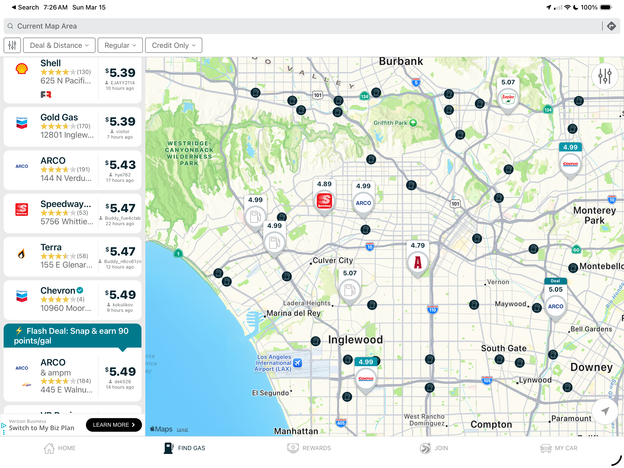Select the Costco 4.99 pin near Inglewood
The height and width of the screenshot is (468, 624).
coord(366,375)
